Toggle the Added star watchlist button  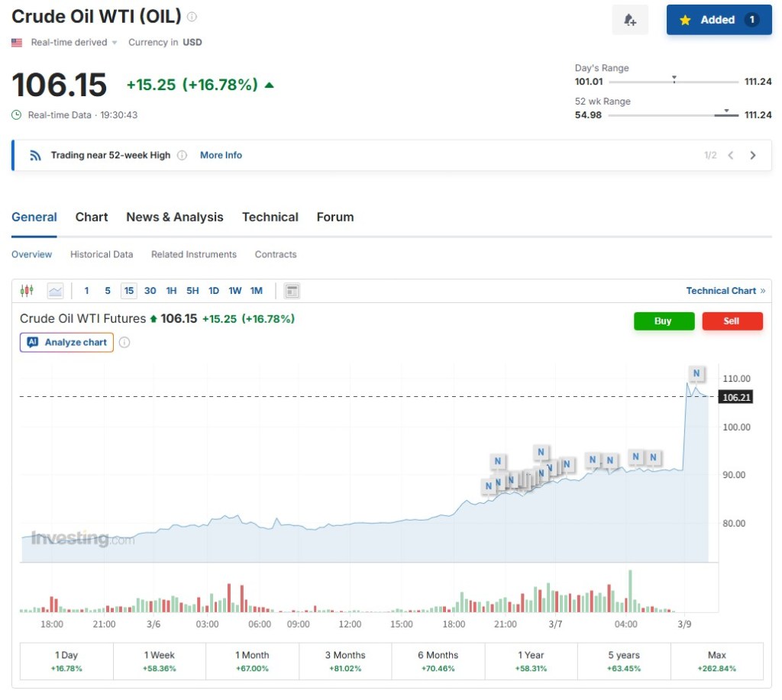point(719,21)
